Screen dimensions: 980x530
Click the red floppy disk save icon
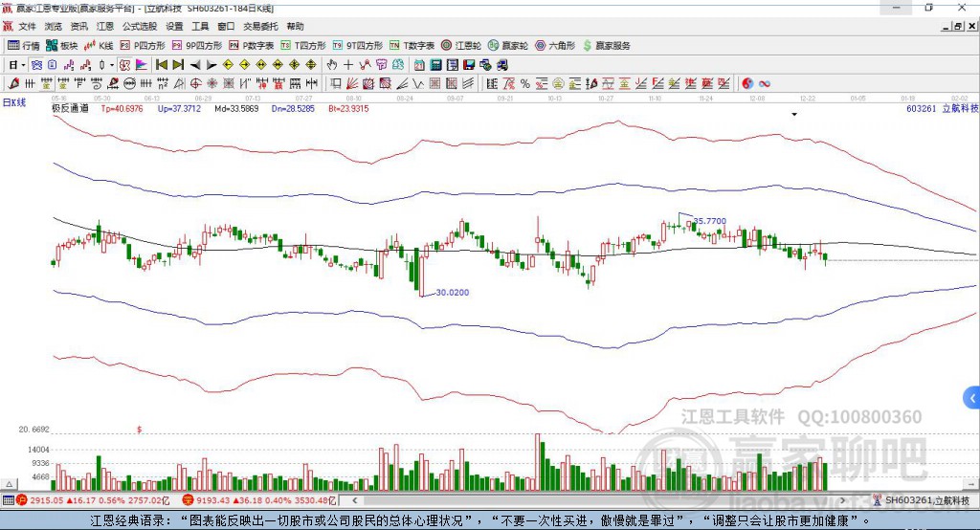tap(469, 64)
